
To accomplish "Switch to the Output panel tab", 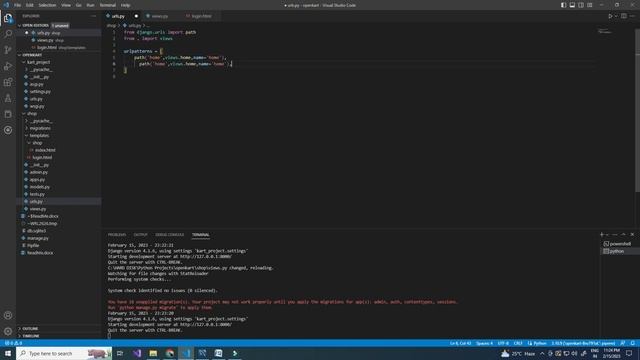I will 140,235.
